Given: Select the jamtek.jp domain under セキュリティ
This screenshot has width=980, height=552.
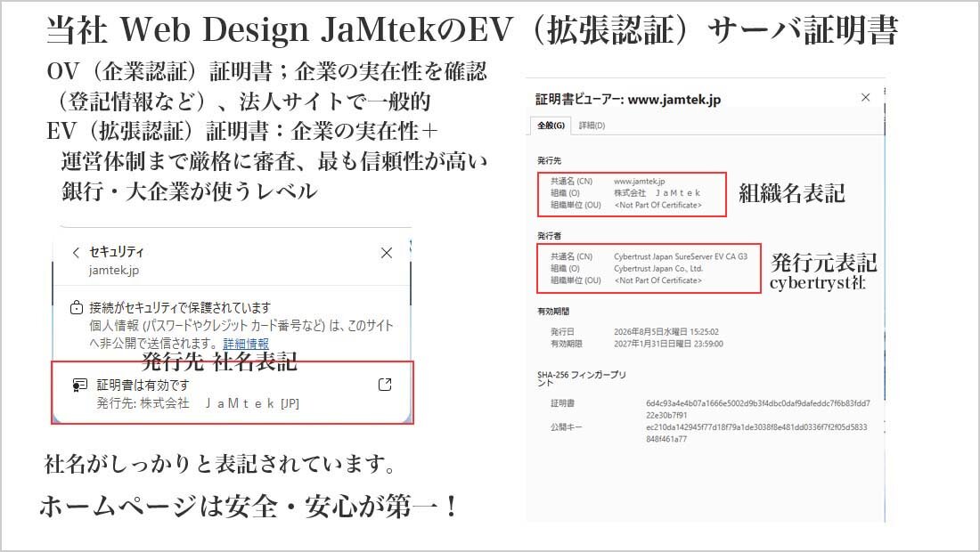Looking at the screenshot, I should coord(114,271).
